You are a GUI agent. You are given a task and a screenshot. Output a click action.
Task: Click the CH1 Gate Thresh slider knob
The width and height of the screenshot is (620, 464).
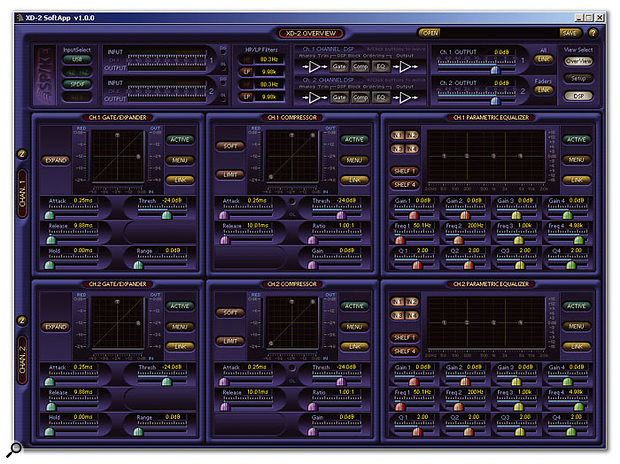[x=166, y=215]
